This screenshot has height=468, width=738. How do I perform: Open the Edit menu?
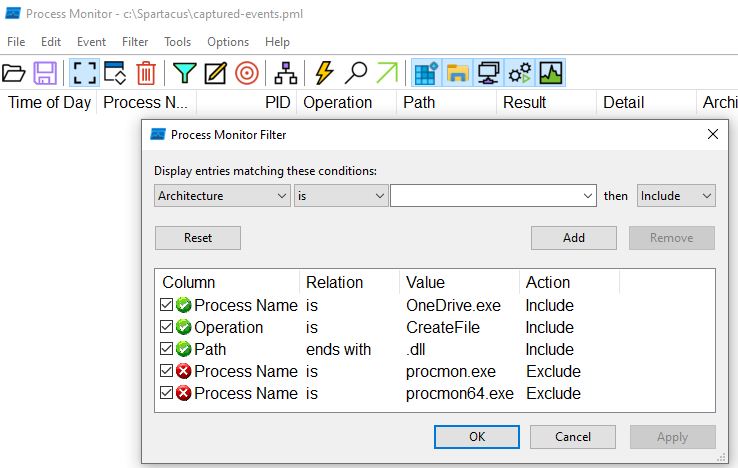coord(51,42)
